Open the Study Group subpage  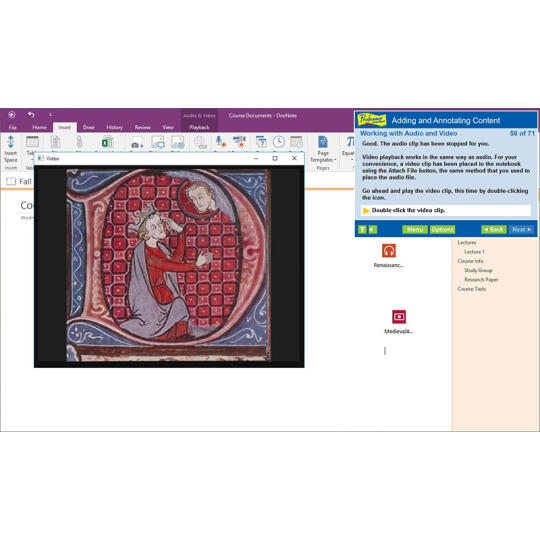478,270
